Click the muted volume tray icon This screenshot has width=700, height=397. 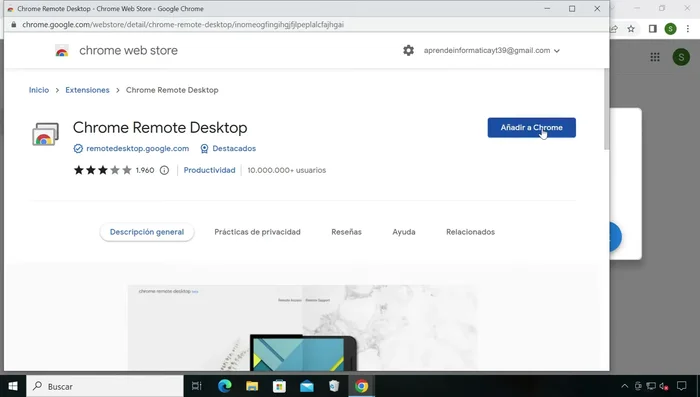click(x=664, y=386)
